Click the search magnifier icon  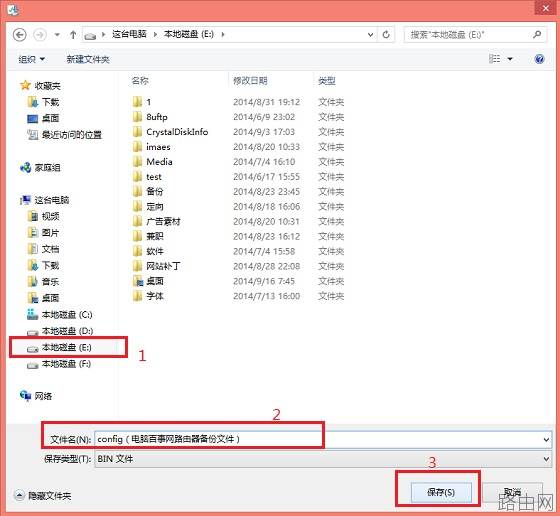coord(537,34)
